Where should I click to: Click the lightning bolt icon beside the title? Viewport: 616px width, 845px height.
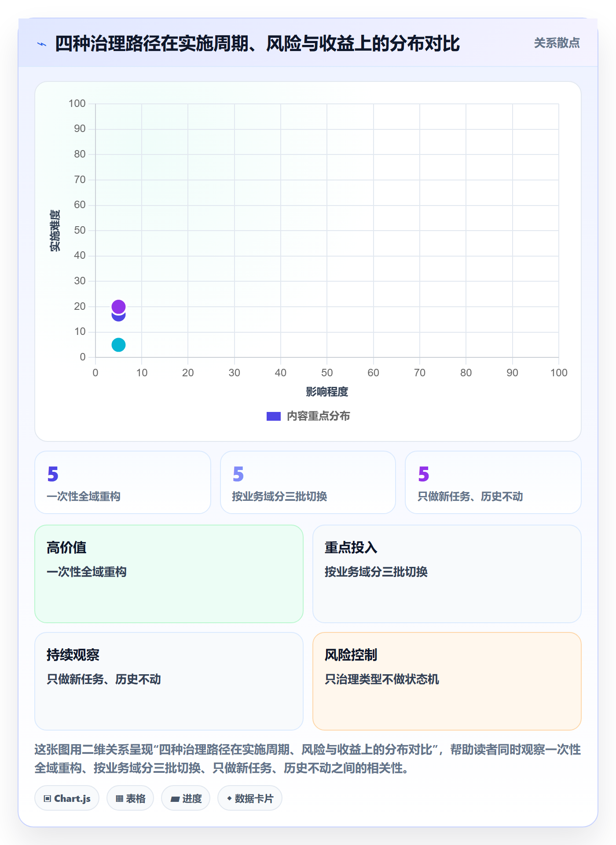tap(42, 44)
